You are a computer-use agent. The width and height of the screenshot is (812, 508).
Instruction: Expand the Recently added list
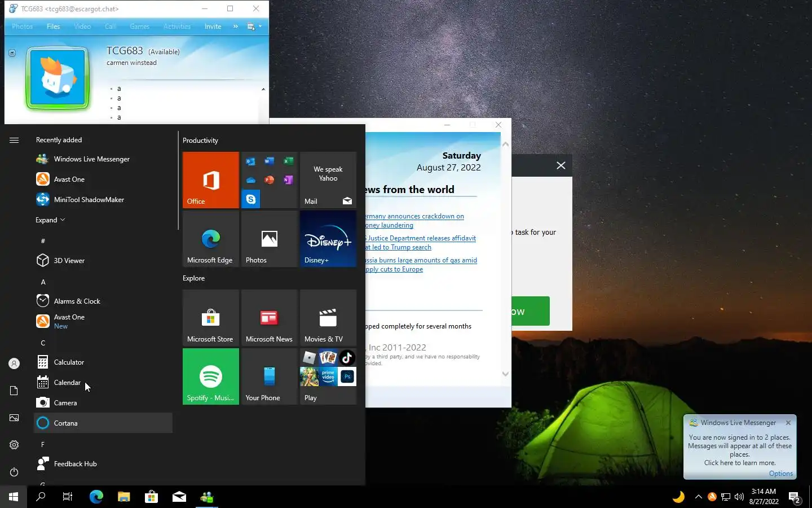(50, 220)
